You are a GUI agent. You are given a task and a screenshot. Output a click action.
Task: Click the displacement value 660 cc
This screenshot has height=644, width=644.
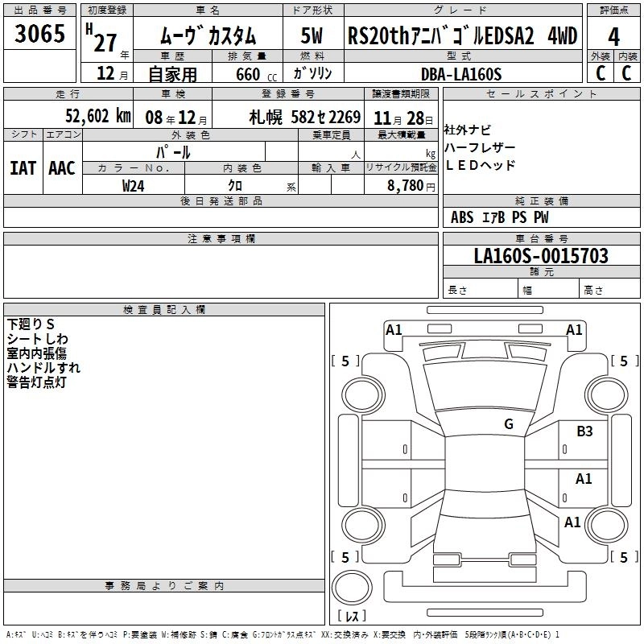pyautogui.click(x=256, y=75)
